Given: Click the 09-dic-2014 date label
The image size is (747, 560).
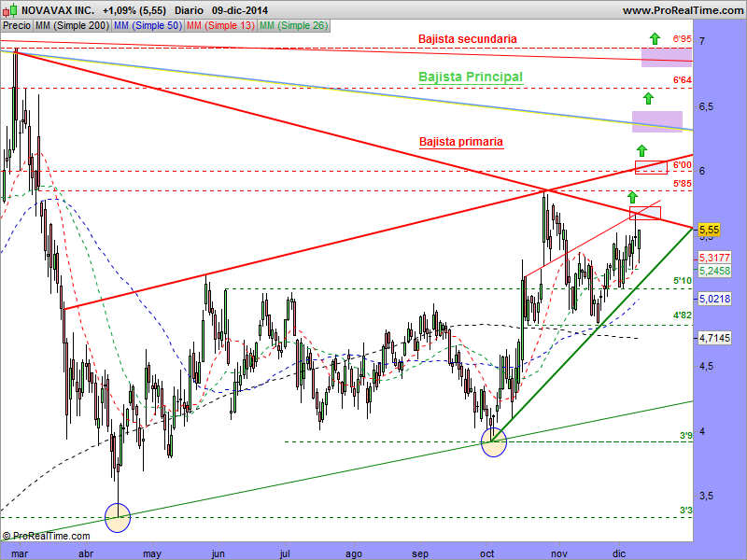Looking at the screenshot, I should (240, 10).
